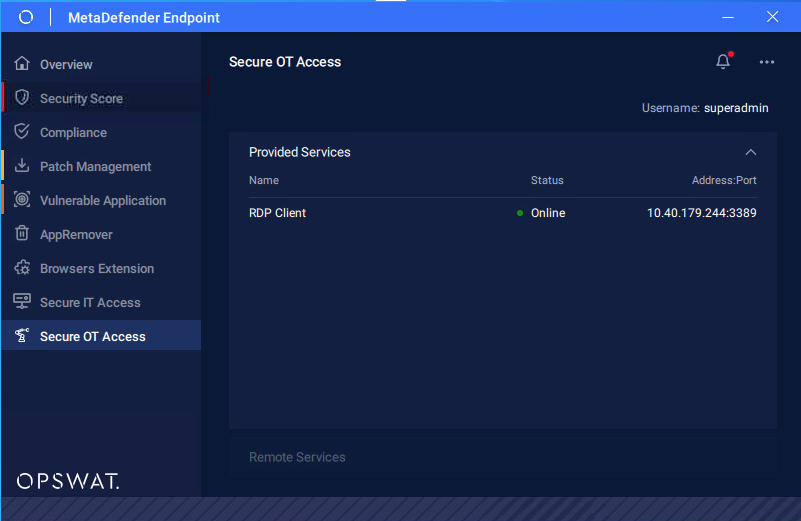801x521 pixels.
Task: Click the Provided Services heading
Action: [x=300, y=152]
